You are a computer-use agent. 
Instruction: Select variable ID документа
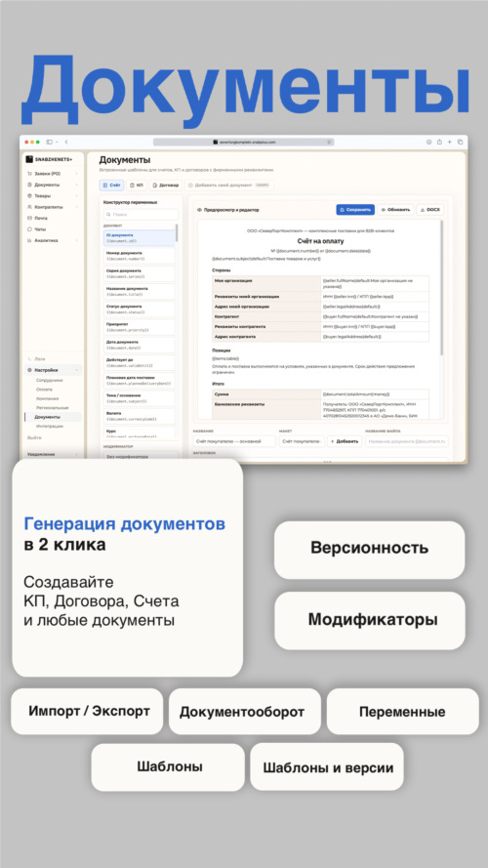(x=140, y=238)
